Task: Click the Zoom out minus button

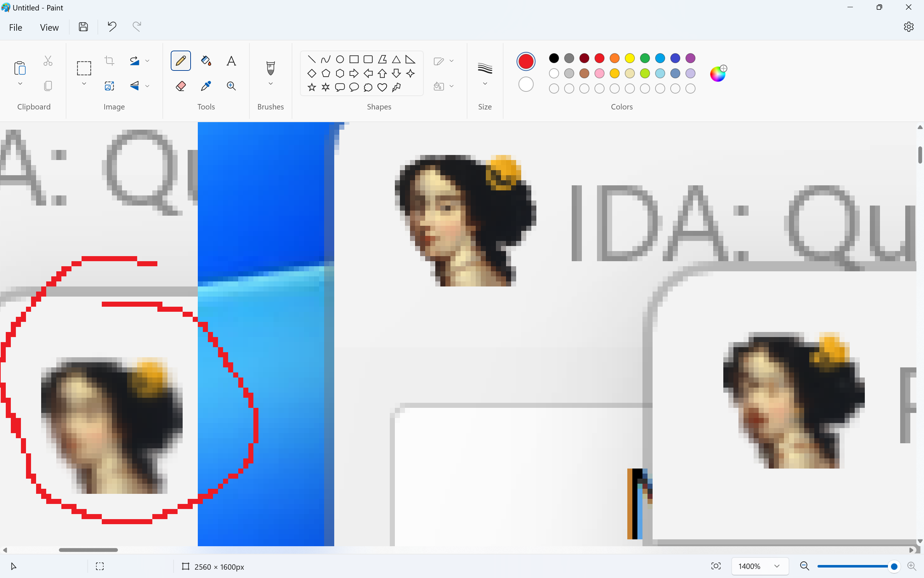Action: tap(805, 566)
